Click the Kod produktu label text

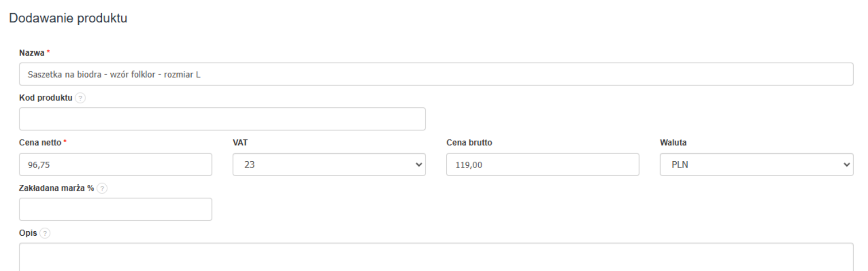tap(46, 98)
